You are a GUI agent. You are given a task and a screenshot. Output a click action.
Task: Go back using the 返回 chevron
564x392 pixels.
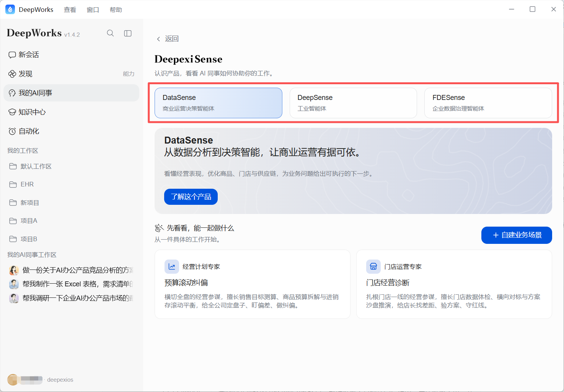[158, 39]
